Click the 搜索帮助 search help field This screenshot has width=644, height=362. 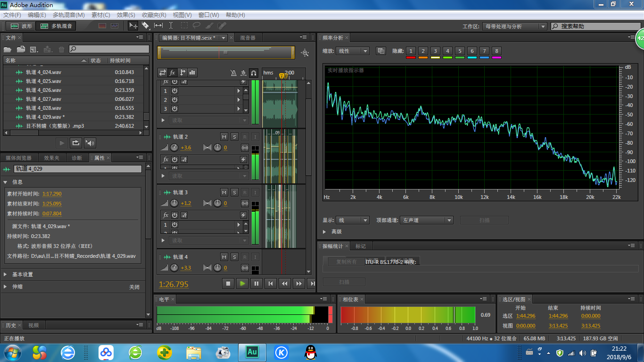pyautogui.click(x=596, y=26)
